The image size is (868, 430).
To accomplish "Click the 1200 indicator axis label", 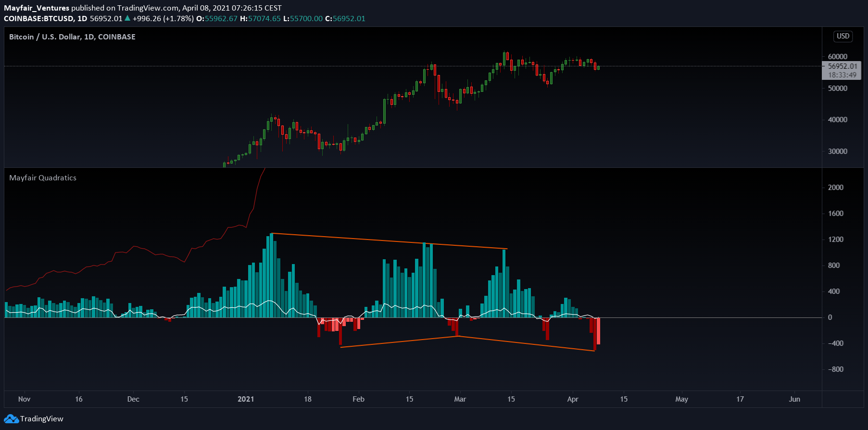I will pyautogui.click(x=835, y=240).
